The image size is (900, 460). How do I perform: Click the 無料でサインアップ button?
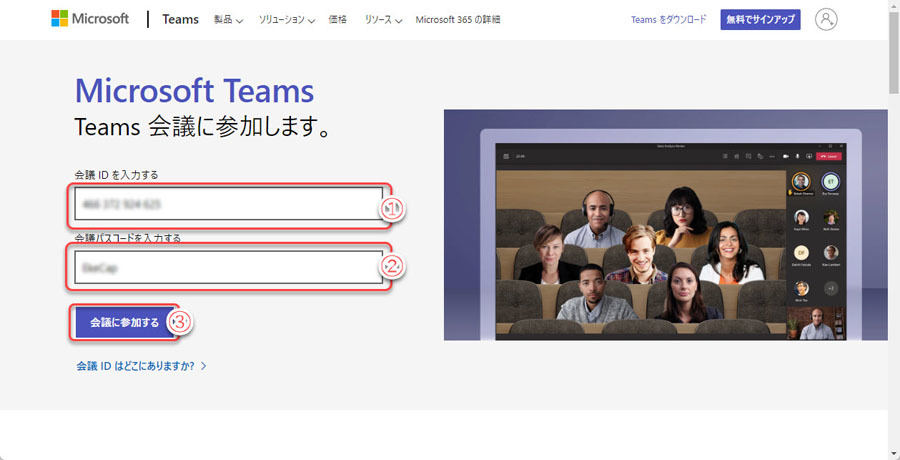[761, 20]
